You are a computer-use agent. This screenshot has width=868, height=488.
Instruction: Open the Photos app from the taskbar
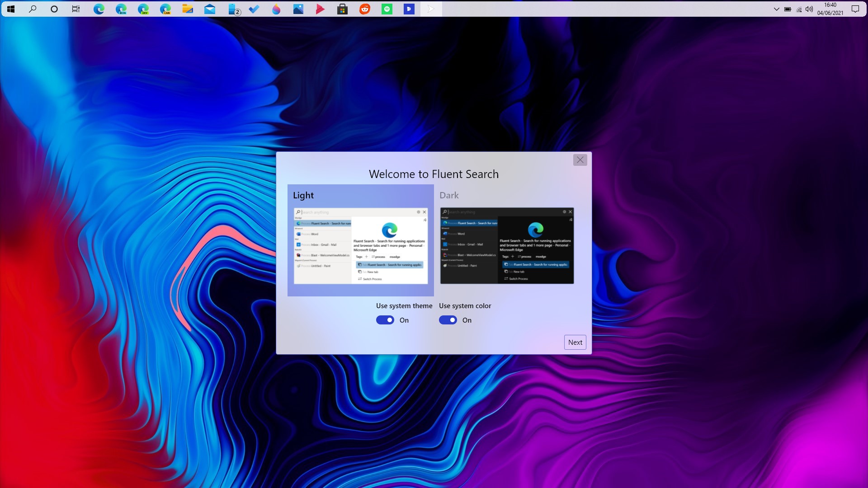pyautogui.click(x=298, y=9)
